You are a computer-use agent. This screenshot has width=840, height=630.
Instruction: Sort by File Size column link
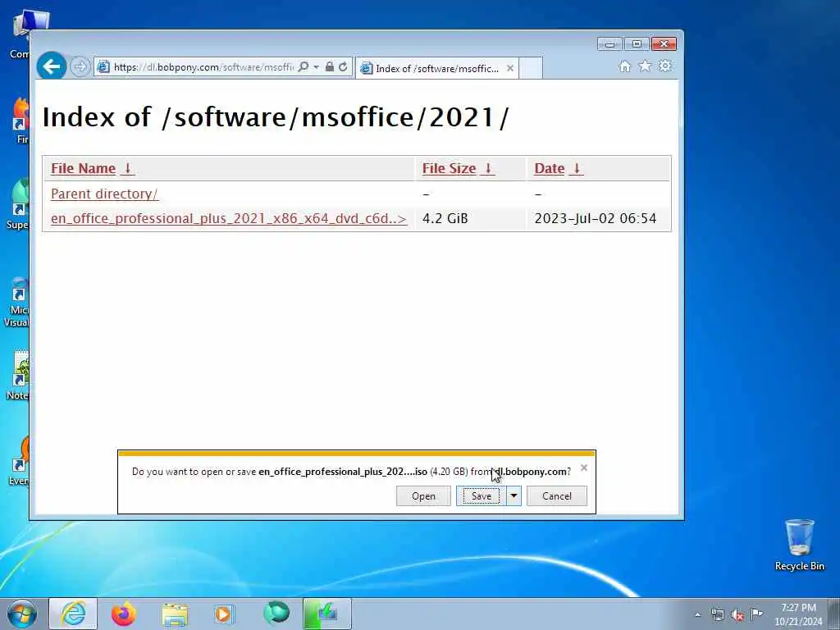click(x=458, y=168)
